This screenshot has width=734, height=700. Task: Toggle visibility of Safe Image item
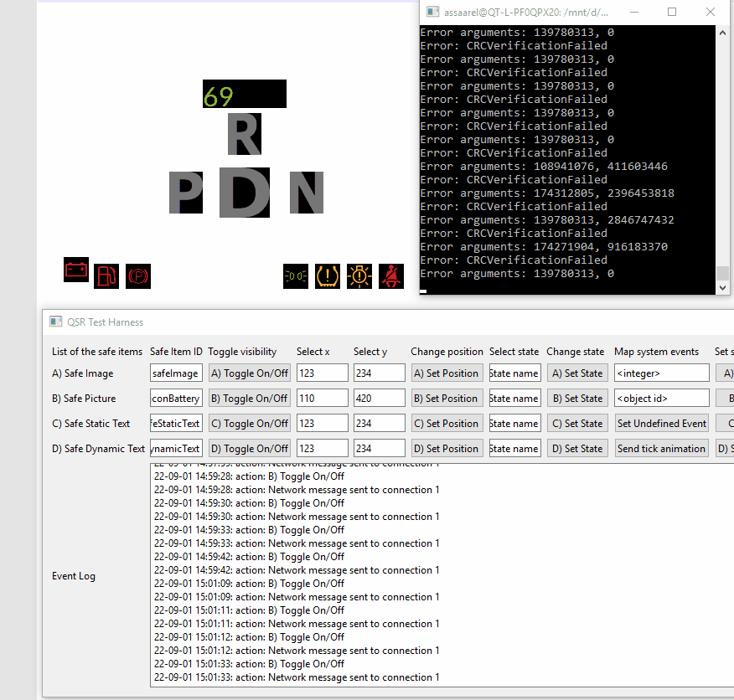click(x=249, y=373)
